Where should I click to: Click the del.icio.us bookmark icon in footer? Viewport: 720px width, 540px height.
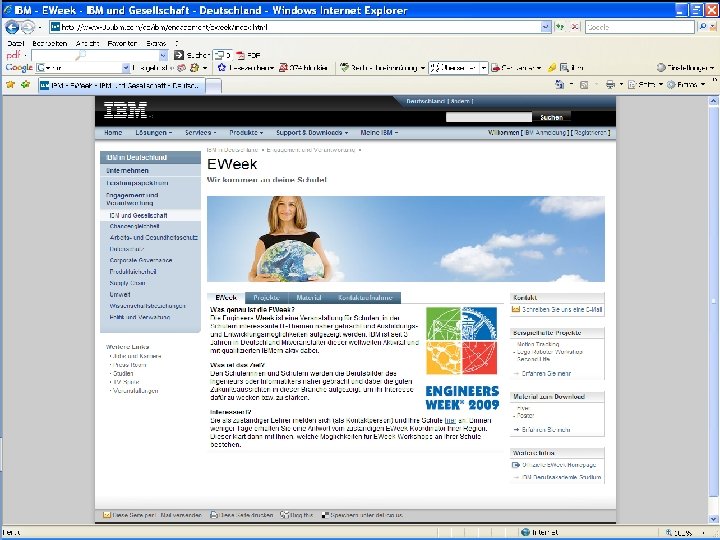[325, 515]
